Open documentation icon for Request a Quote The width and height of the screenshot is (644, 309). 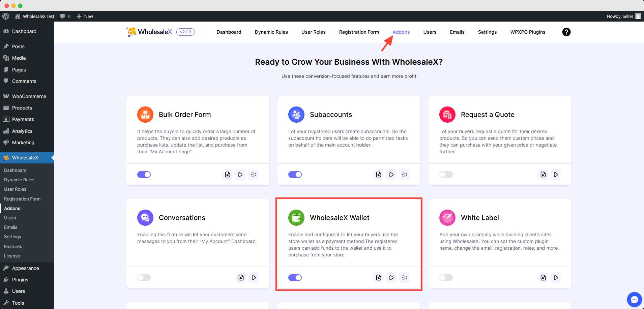[543, 175]
